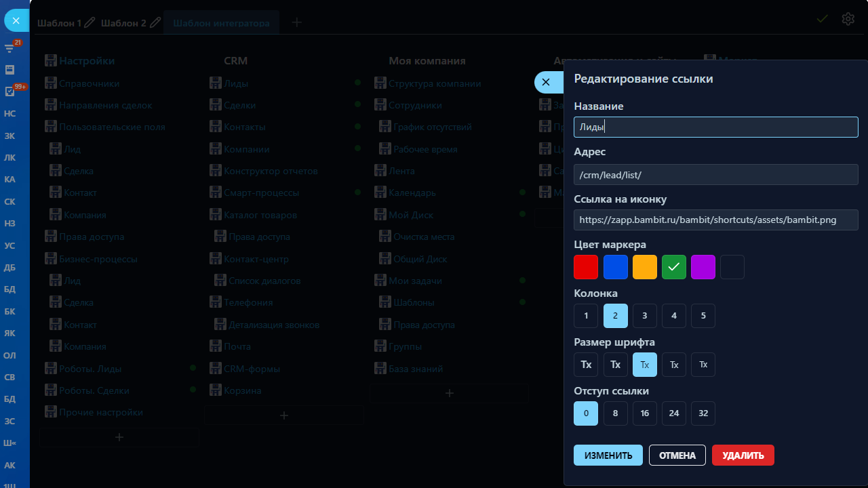
Task: Open the filter icon with badge 21
Action: click(x=9, y=47)
